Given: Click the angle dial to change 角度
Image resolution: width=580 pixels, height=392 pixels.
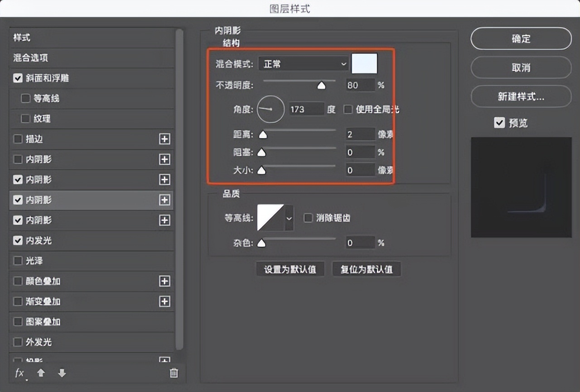Looking at the screenshot, I should coord(271,109).
